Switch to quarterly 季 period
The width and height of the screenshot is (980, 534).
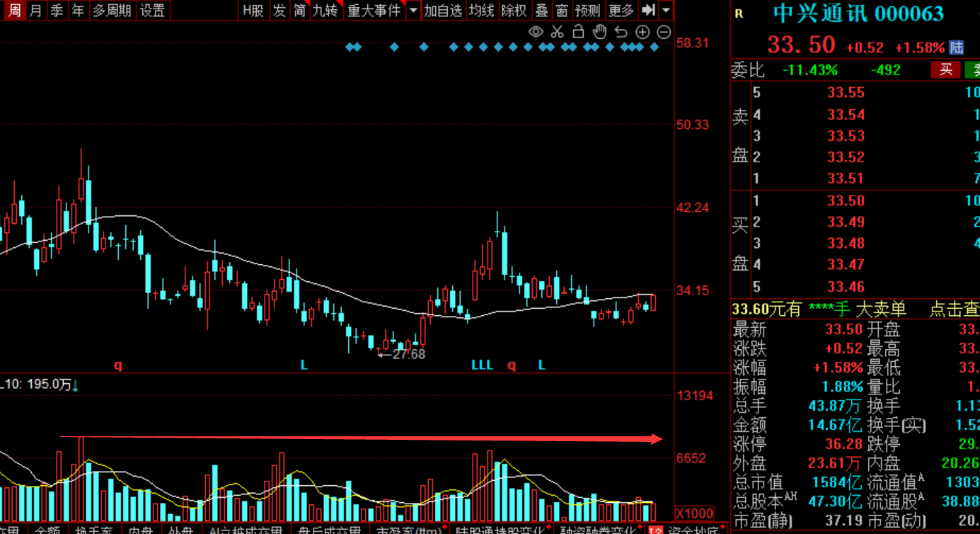[57, 11]
